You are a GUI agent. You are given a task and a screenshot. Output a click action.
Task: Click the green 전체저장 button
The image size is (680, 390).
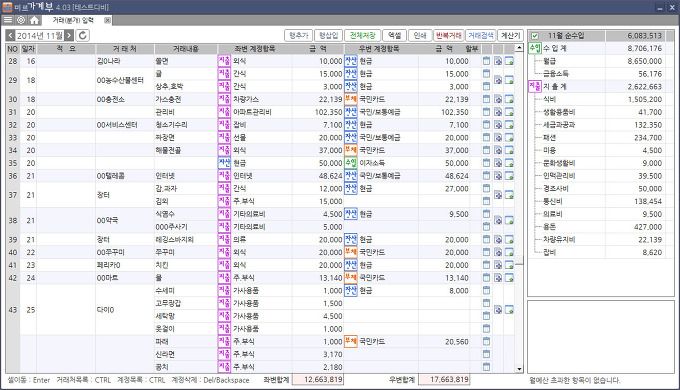tap(362, 36)
